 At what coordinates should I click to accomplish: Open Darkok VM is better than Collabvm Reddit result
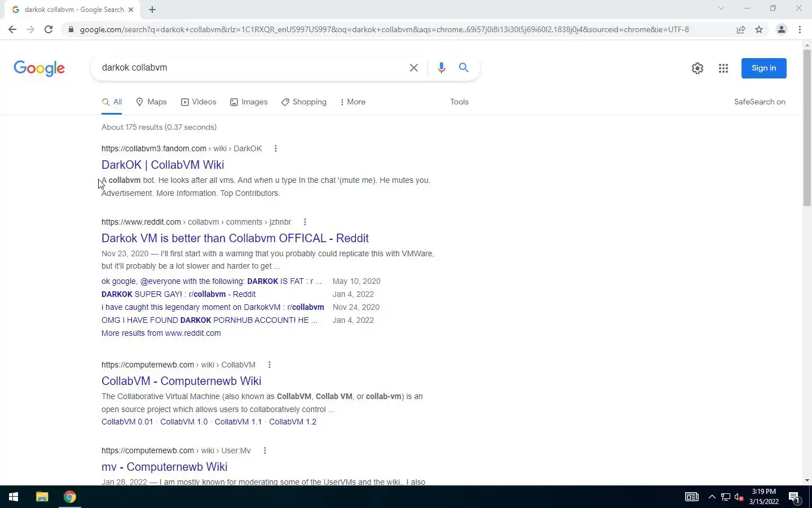coord(235,238)
